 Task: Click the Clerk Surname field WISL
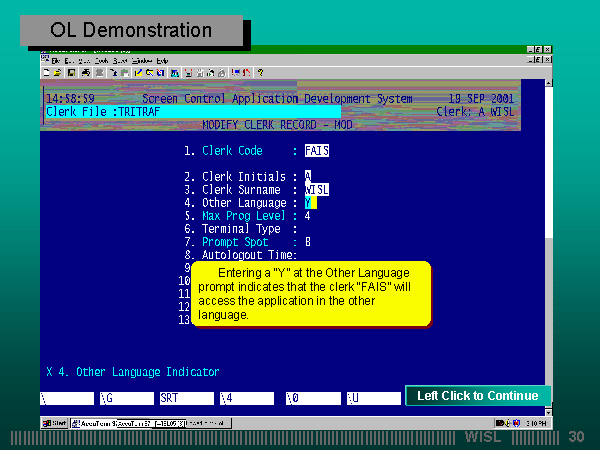coord(316,189)
